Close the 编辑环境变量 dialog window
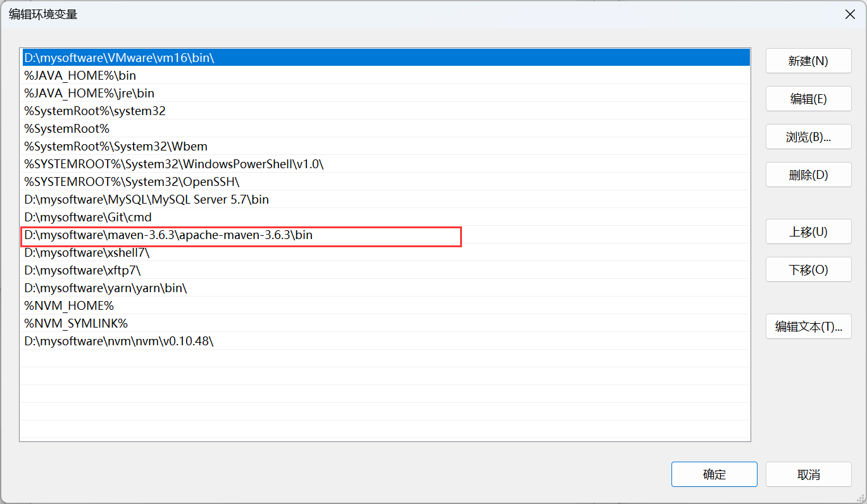 tap(848, 14)
